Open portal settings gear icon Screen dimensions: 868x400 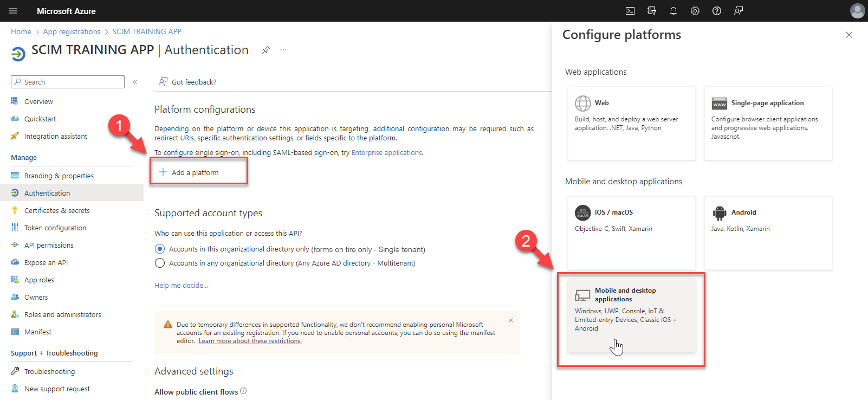(x=695, y=11)
